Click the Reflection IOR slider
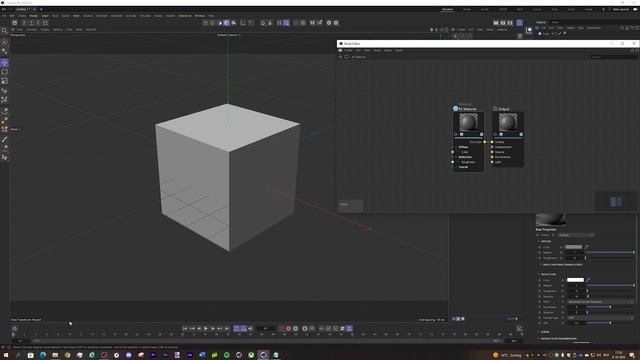This screenshot has width=640, height=360. [x=611, y=323]
